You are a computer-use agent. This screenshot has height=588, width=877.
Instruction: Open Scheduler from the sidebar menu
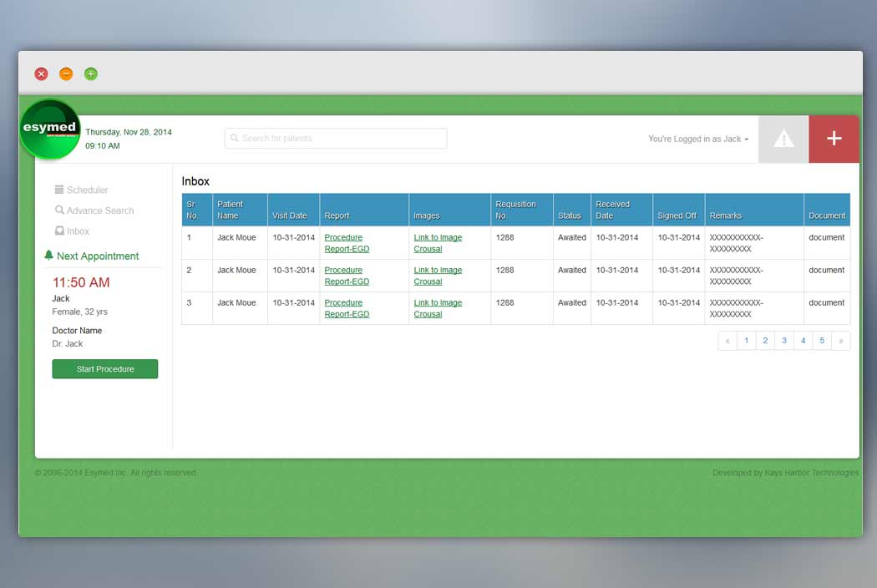click(x=82, y=190)
